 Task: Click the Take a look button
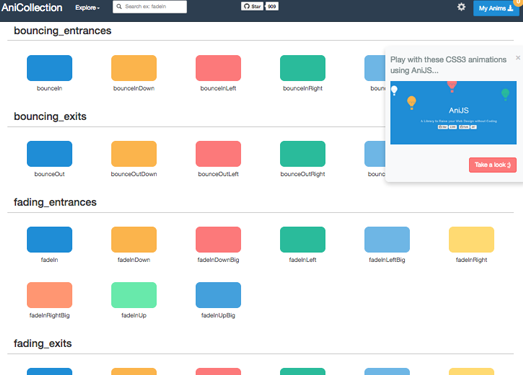[493, 165]
